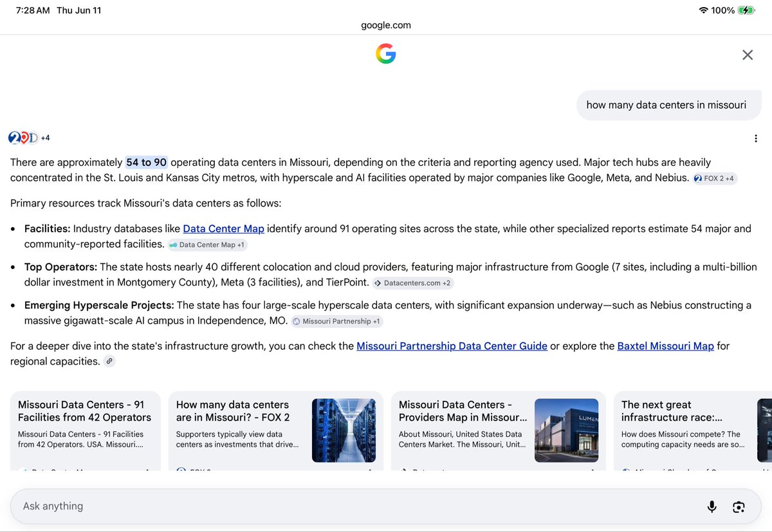Tap the Google logo at top
Image resolution: width=772 pixels, height=532 pixels.
coord(386,54)
